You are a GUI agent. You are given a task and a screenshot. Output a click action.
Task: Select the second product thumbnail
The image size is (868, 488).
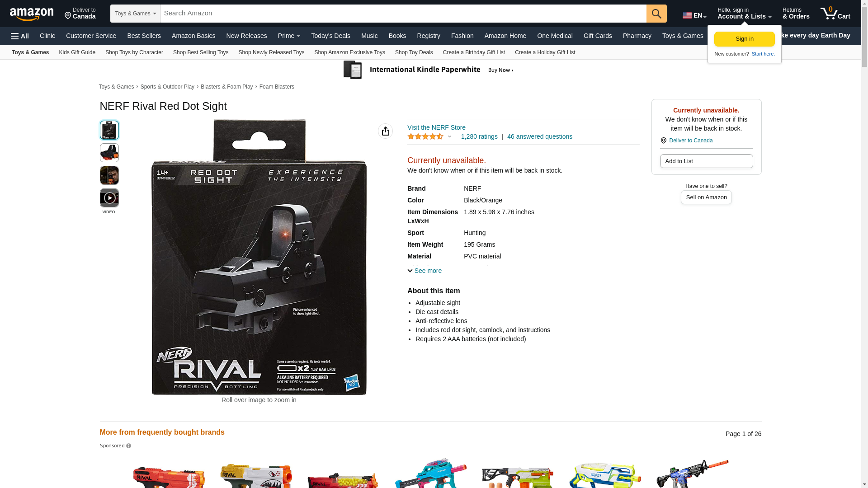click(109, 153)
